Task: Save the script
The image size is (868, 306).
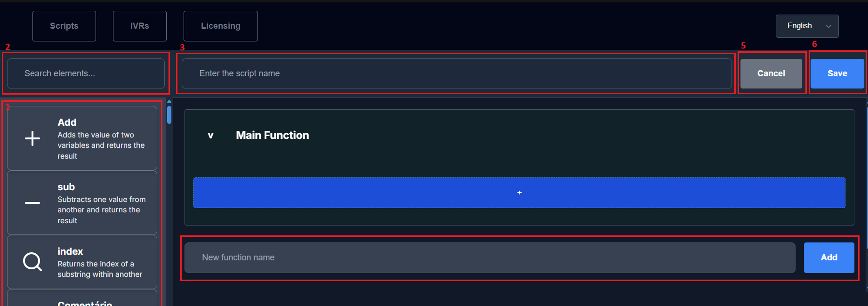Action: tap(837, 73)
